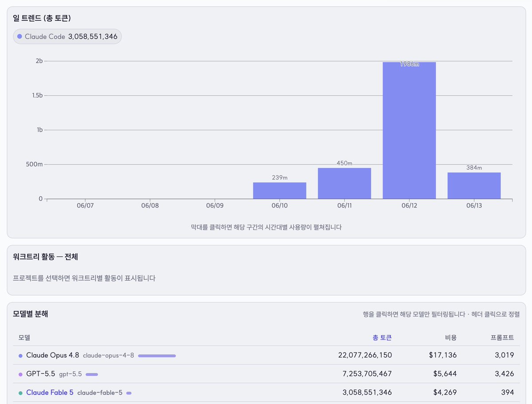Sort table by 비용 header
The width and height of the screenshot is (532, 404).
click(x=451, y=337)
